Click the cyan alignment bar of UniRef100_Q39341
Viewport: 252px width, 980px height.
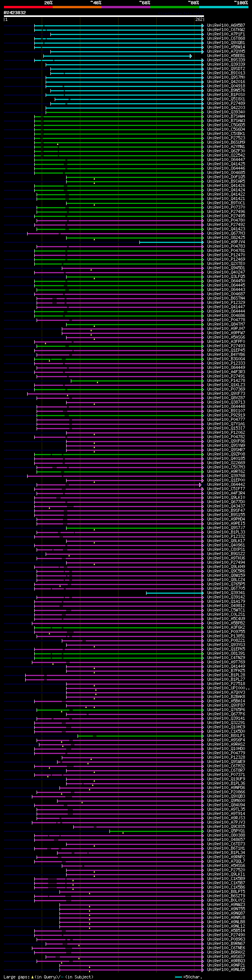(x=175, y=593)
